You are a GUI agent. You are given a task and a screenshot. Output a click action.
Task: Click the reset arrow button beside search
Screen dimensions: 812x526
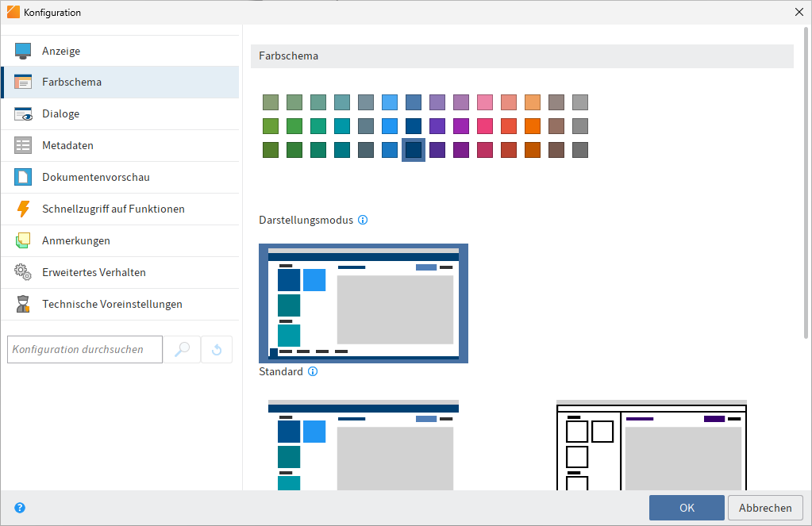[217, 349]
